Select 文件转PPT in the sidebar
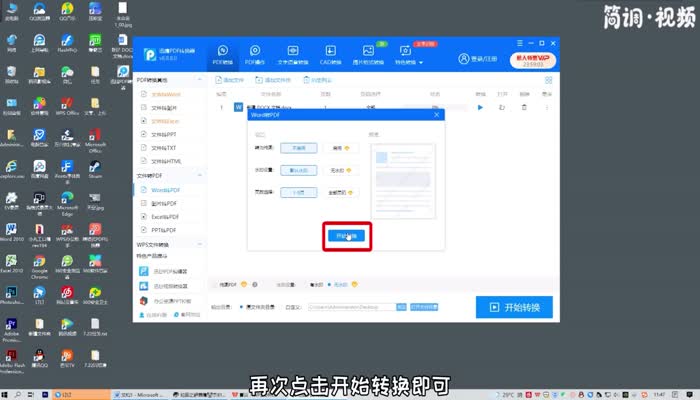 [x=165, y=133]
